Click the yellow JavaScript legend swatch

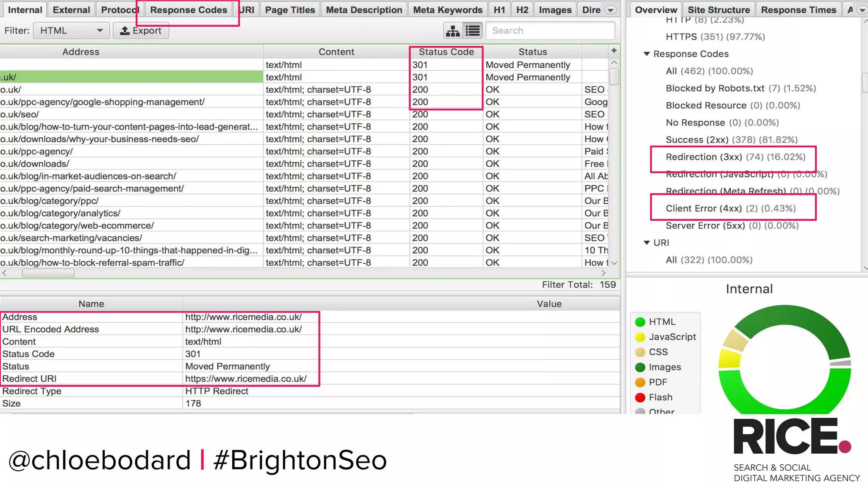(640, 337)
